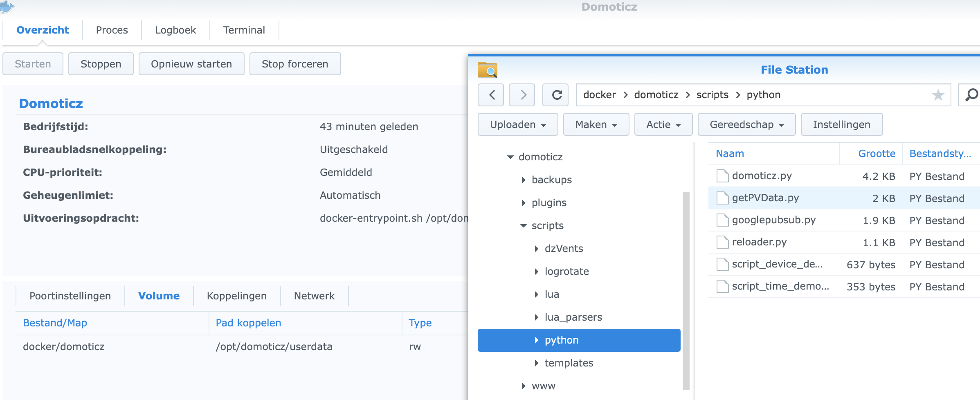Expand the lua_parsers folder arrow

pyautogui.click(x=536, y=317)
